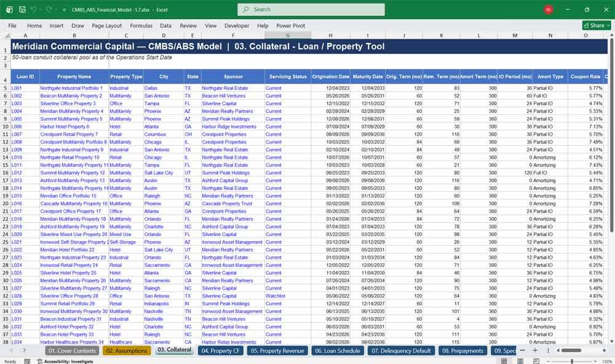This screenshot has height=364, width=615.
Task: Click the Save icon in quick access toolbar
Action: tap(22, 9)
